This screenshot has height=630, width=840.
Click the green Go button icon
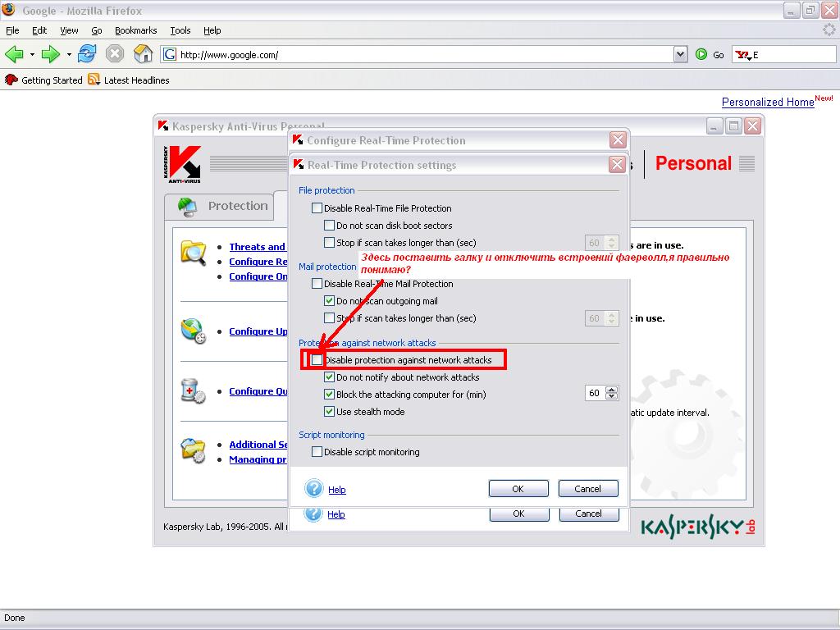pyautogui.click(x=701, y=54)
